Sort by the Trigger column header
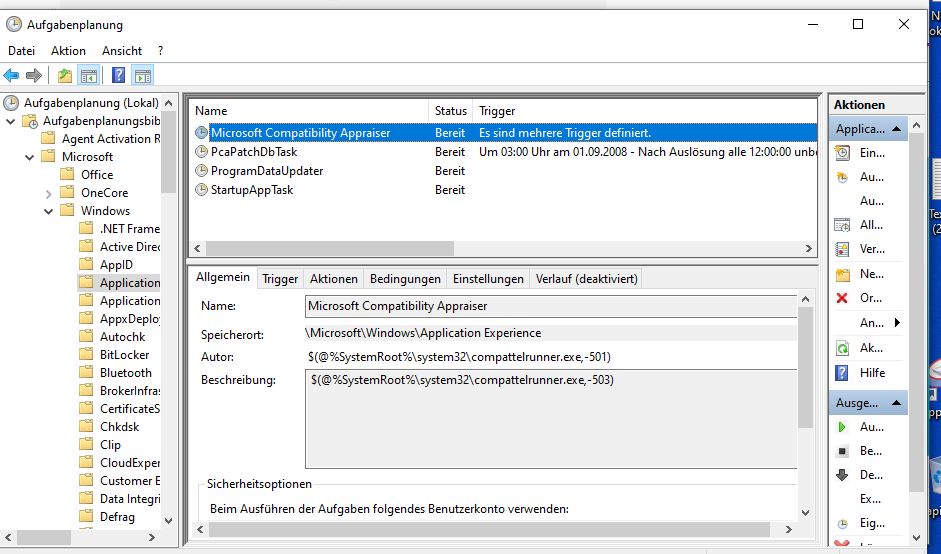 click(x=645, y=111)
